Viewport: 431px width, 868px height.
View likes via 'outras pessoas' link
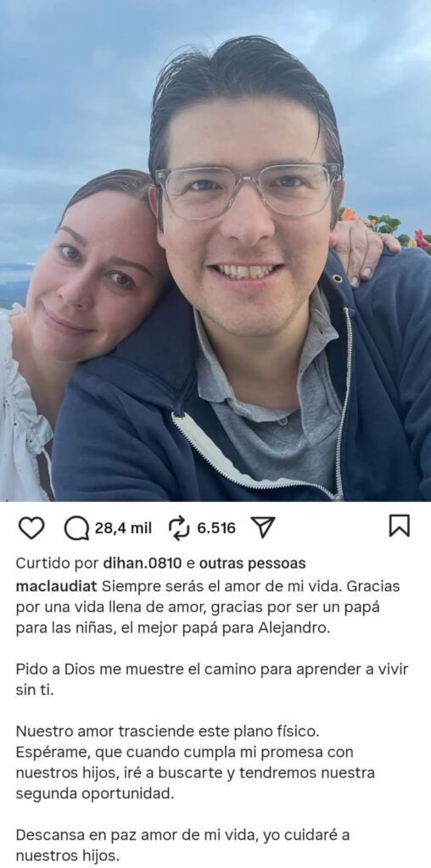pos(252,564)
